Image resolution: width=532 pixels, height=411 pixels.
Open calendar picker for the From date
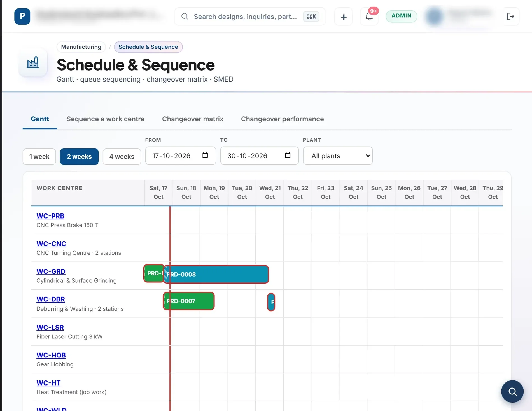(205, 155)
